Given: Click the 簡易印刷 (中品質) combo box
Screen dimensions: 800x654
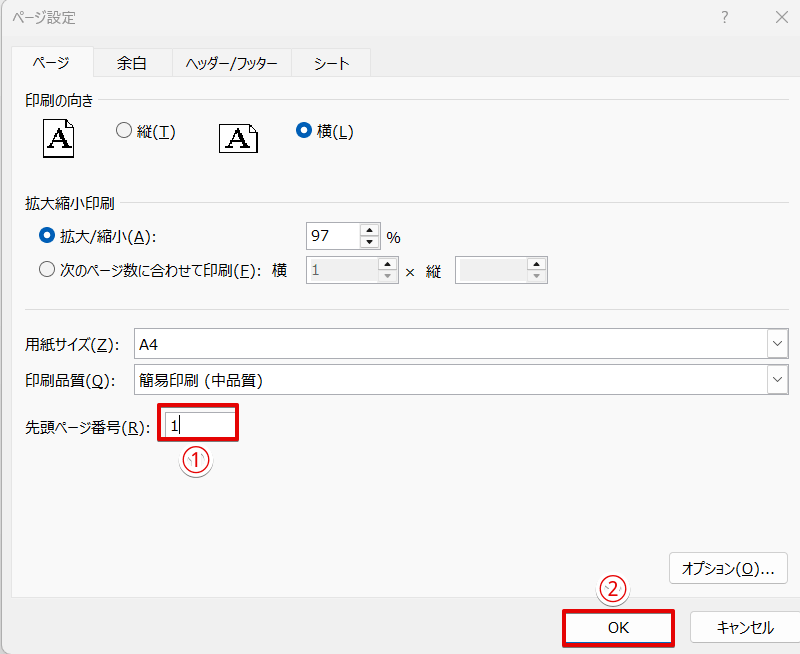Looking at the screenshot, I should pos(461,379).
